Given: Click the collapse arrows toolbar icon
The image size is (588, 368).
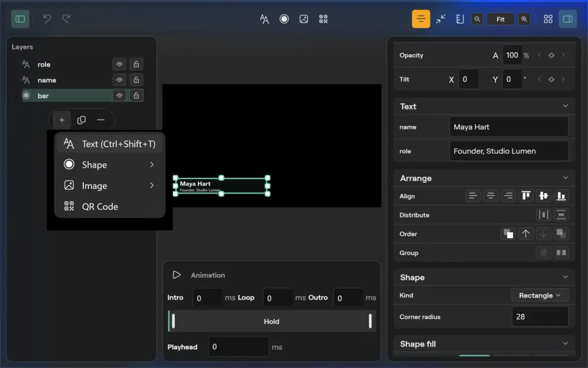Looking at the screenshot, I should coord(440,19).
